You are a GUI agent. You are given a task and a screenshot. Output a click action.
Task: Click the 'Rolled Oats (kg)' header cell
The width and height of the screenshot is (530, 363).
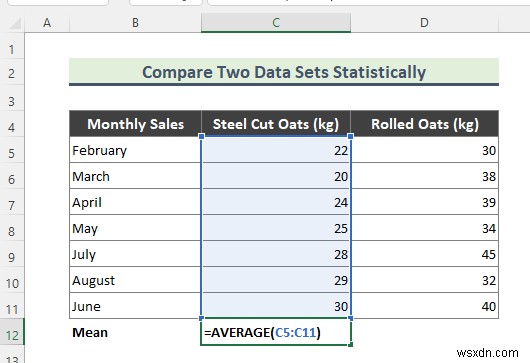[425, 124]
